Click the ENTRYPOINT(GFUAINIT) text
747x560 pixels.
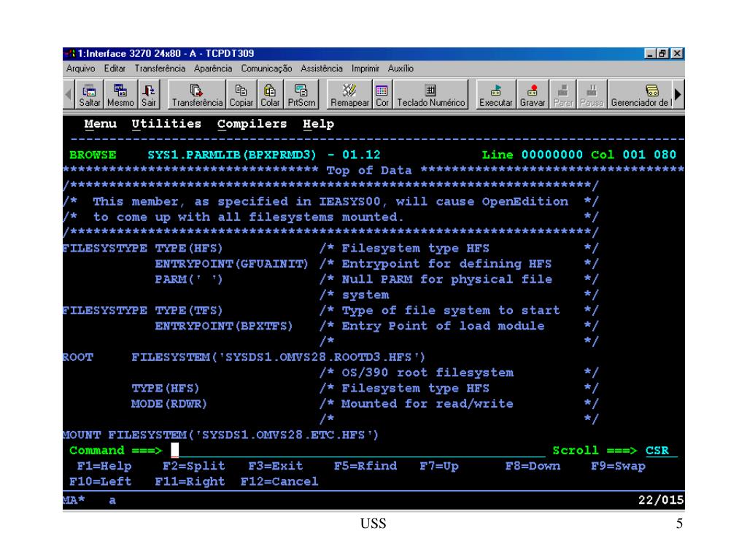[231, 263]
